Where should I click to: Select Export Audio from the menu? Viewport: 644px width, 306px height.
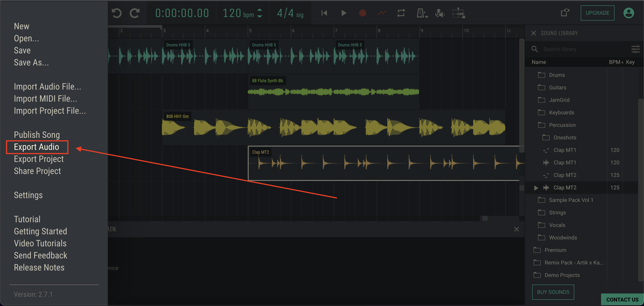[37, 147]
